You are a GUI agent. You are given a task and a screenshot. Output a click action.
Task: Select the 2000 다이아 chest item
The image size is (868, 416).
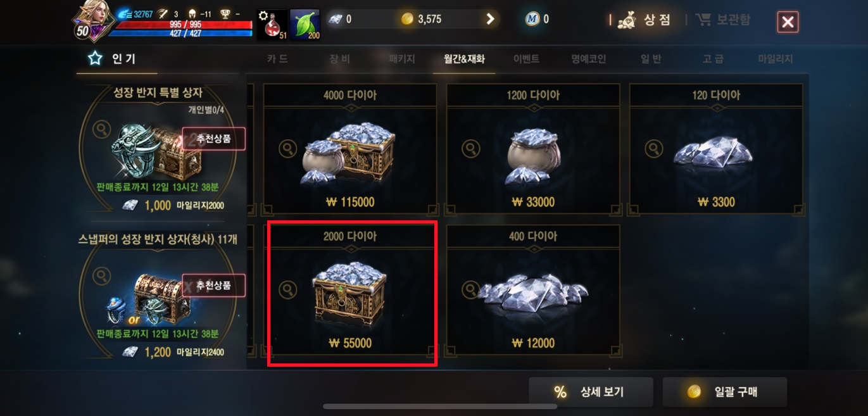click(x=350, y=293)
